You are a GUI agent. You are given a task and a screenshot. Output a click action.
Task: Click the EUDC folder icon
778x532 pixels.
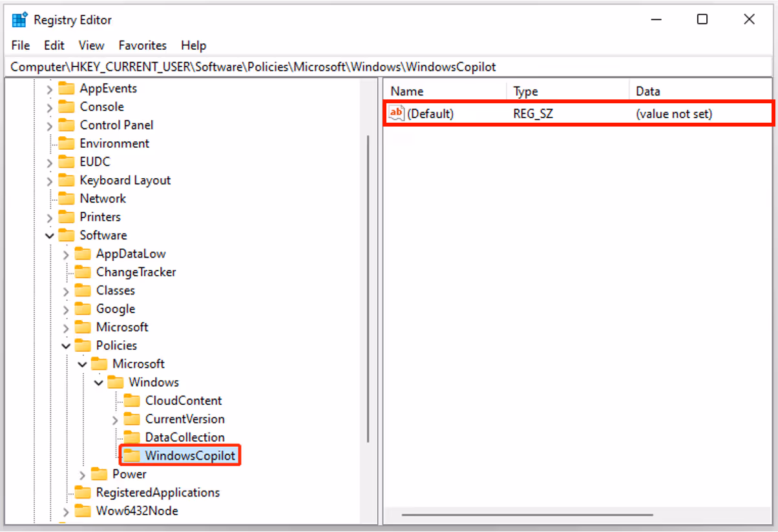[x=67, y=161]
